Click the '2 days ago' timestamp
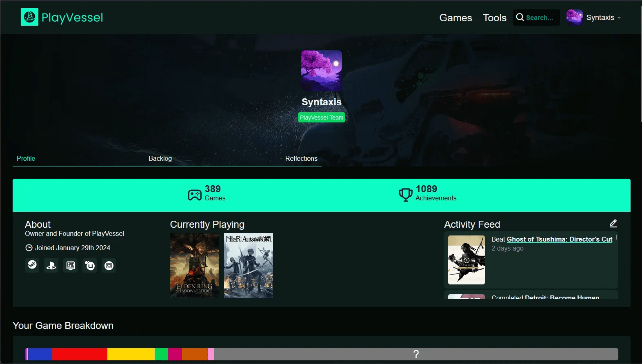 [507, 248]
